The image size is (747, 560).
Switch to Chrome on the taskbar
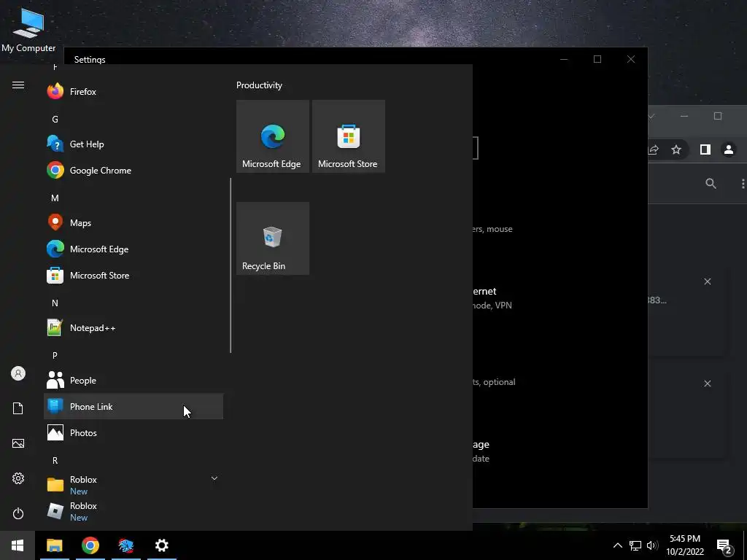click(90, 545)
